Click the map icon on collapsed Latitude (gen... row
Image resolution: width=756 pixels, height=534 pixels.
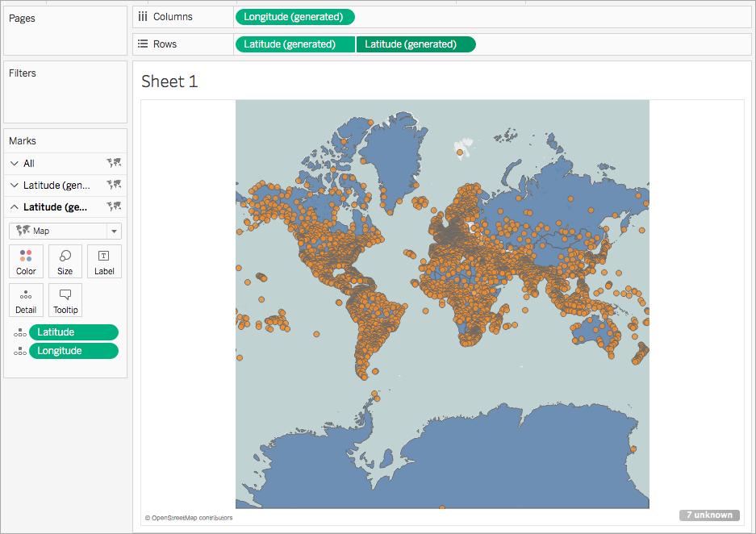click(114, 185)
